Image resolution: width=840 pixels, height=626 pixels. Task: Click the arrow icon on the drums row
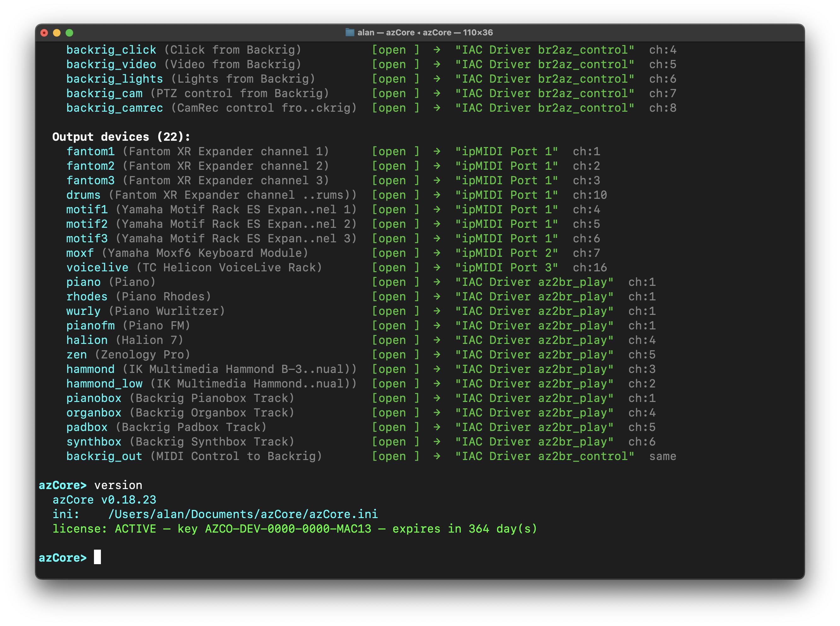[x=437, y=195]
